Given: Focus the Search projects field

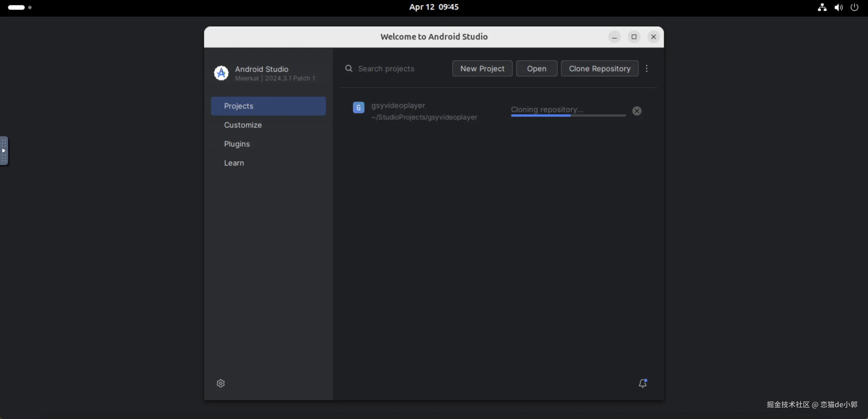Looking at the screenshot, I should tap(397, 68).
